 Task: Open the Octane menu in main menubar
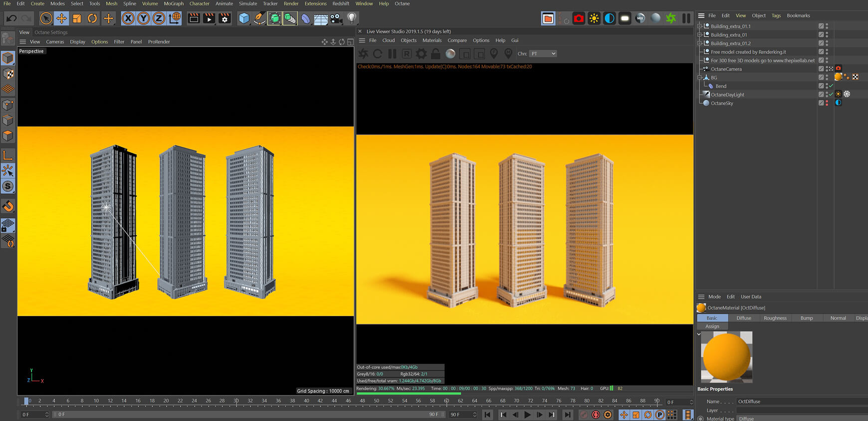pos(402,3)
